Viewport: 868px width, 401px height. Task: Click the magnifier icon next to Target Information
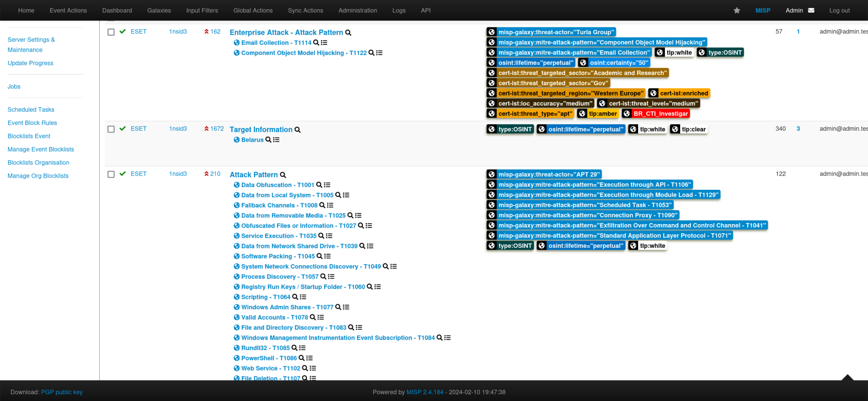(x=298, y=129)
